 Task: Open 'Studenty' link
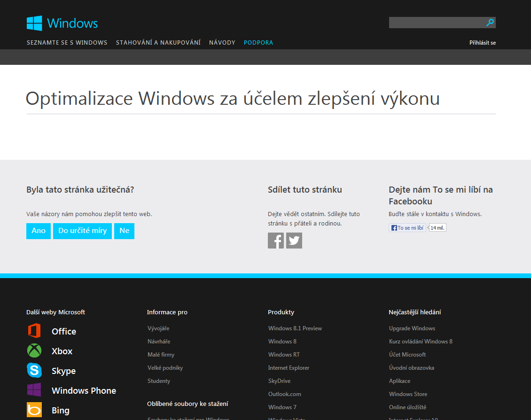pos(159,381)
